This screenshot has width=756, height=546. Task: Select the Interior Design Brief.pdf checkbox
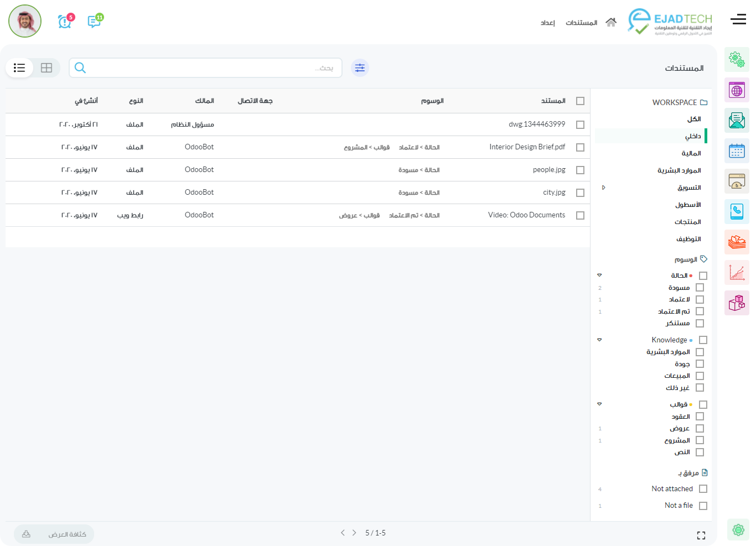click(x=580, y=148)
